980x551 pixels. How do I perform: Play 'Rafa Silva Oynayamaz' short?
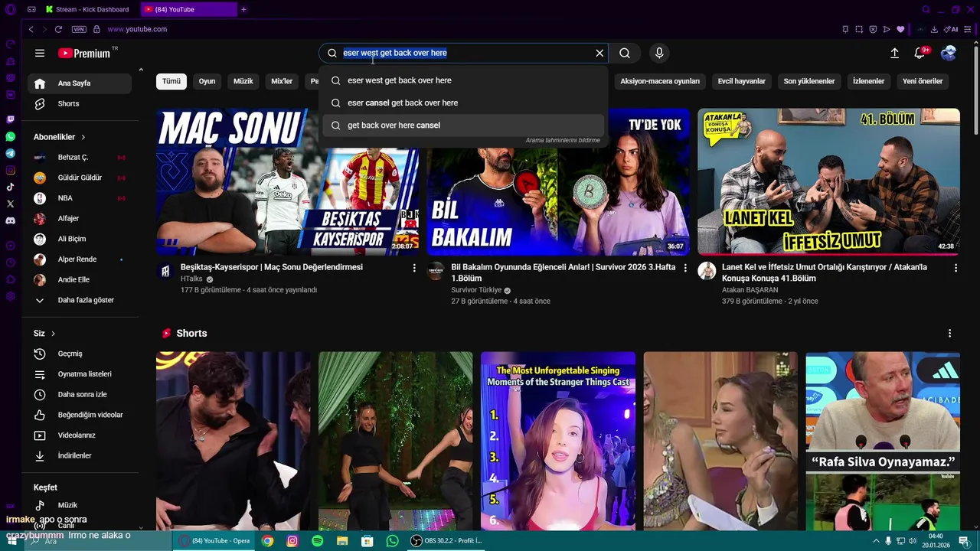[x=883, y=441]
